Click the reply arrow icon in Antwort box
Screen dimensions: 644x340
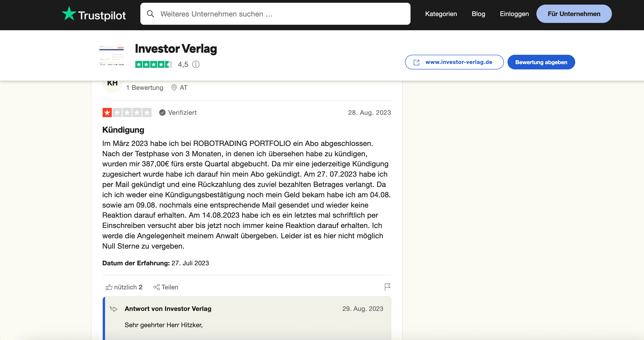coord(114,309)
